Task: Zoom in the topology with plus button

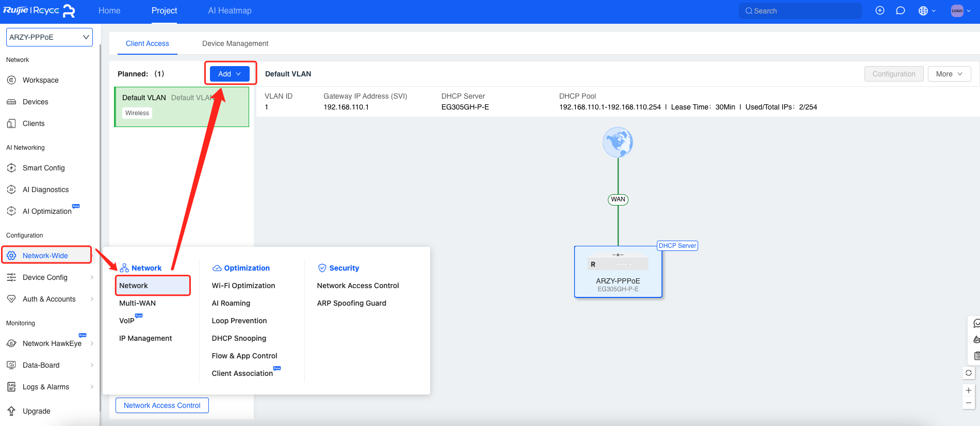Action: click(969, 390)
